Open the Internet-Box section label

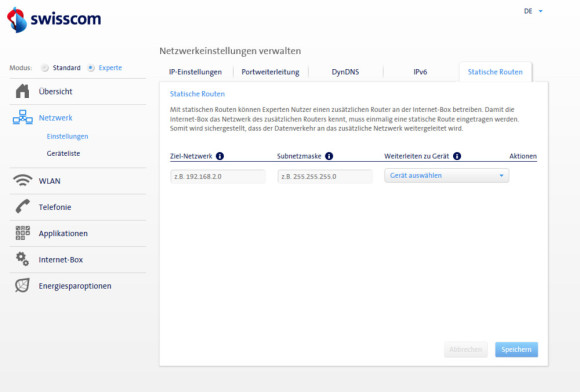tap(61, 260)
